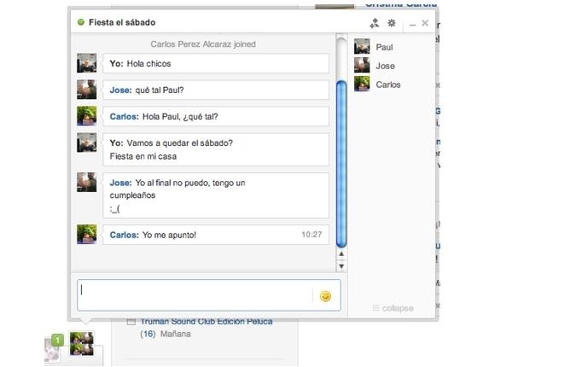Select Jose in the participants list
The width and height of the screenshot is (588, 367).
click(x=385, y=66)
